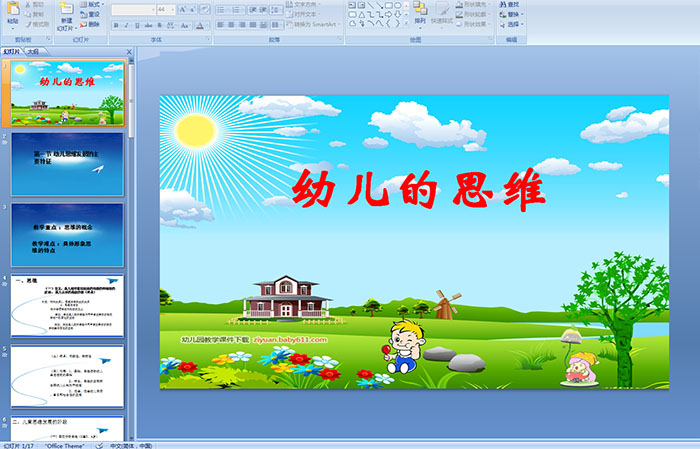Toggle Bold formatting

point(117,25)
